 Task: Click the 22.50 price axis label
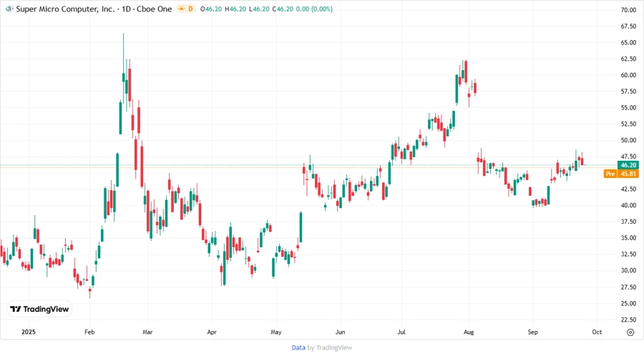point(628,320)
